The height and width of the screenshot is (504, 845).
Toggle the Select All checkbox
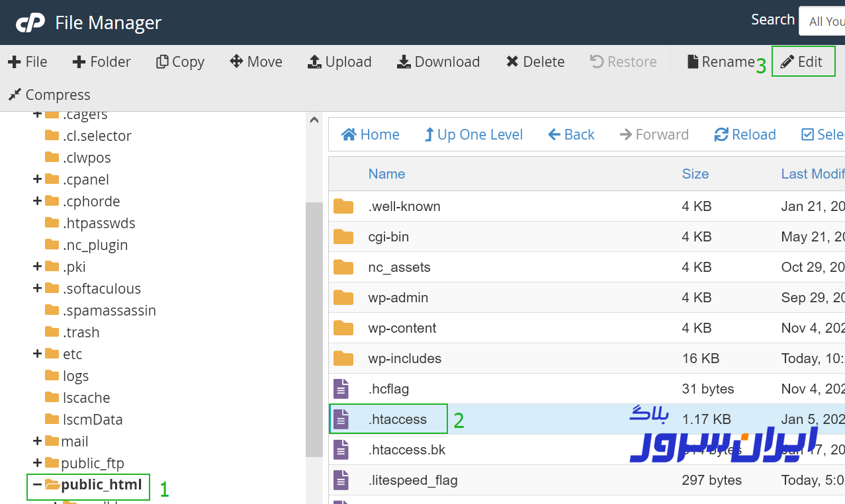click(807, 135)
